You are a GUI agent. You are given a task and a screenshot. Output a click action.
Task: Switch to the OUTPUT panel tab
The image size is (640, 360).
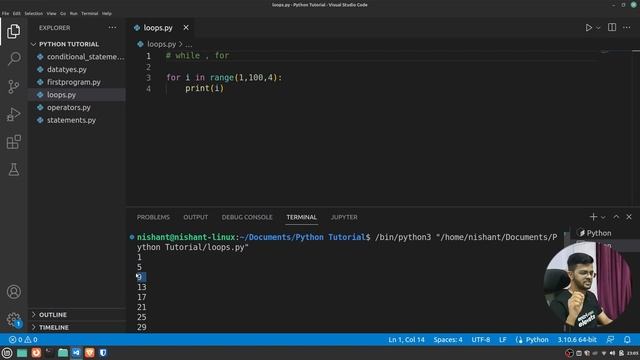pos(196,217)
